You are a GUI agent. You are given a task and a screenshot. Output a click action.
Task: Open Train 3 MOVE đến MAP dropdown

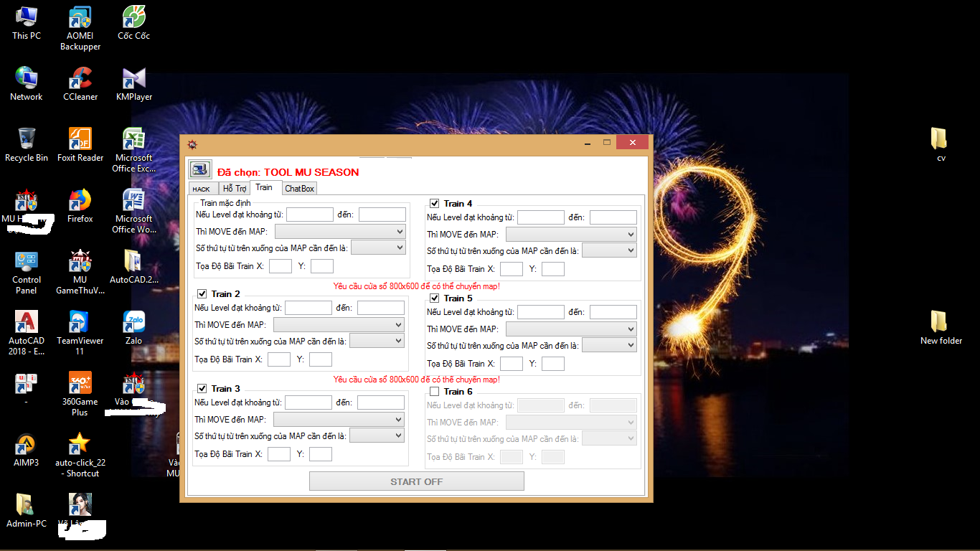[339, 420]
